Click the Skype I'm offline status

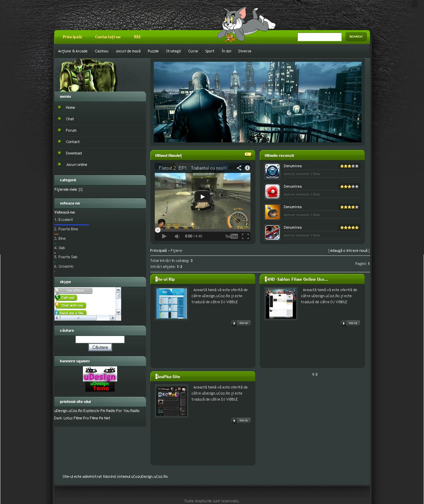pyautogui.click(x=74, y=290)
